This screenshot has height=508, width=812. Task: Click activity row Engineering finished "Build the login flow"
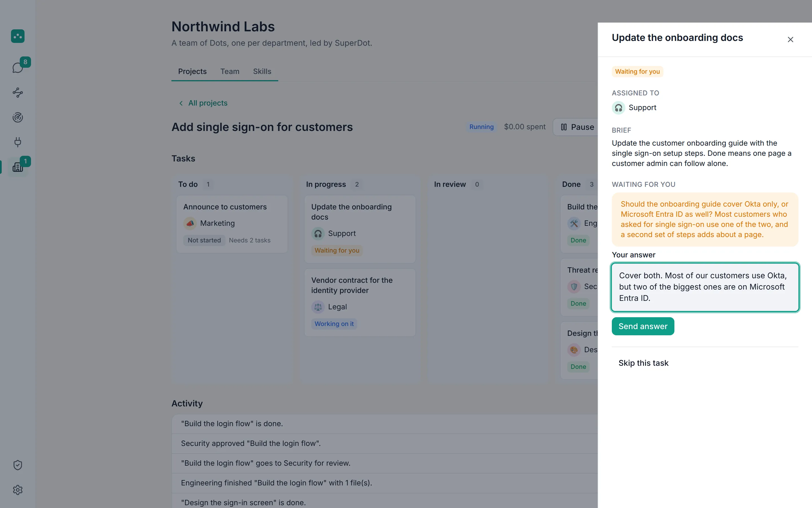(x=385, y=483)
